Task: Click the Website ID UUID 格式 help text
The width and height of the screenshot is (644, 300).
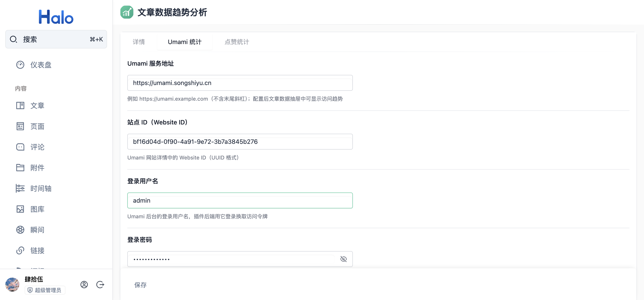Action: 184,157
